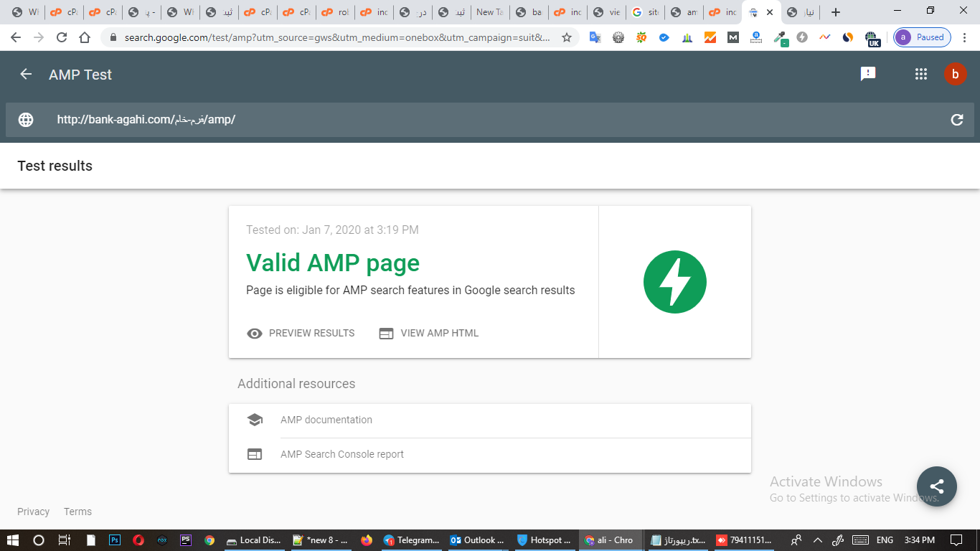980x551 pixels.
Task: Re-run test with refresh icon in URL bar
Action: [x=956, y=120]
